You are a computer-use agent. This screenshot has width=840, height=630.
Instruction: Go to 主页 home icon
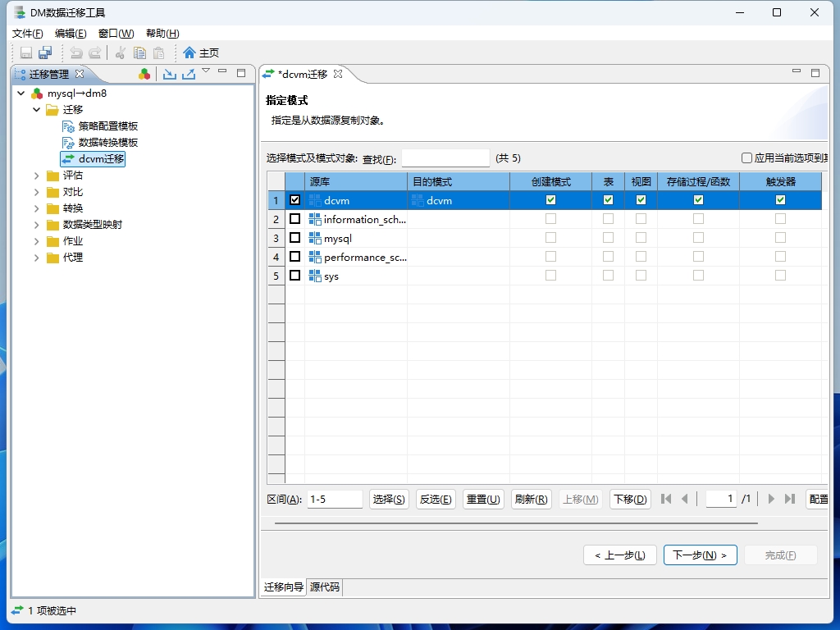[x=189, y=52]
